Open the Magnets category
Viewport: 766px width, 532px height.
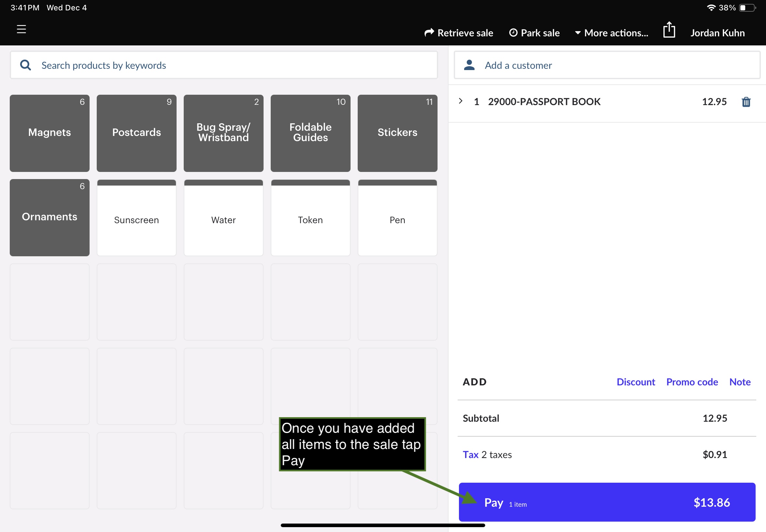pos(50,133)
